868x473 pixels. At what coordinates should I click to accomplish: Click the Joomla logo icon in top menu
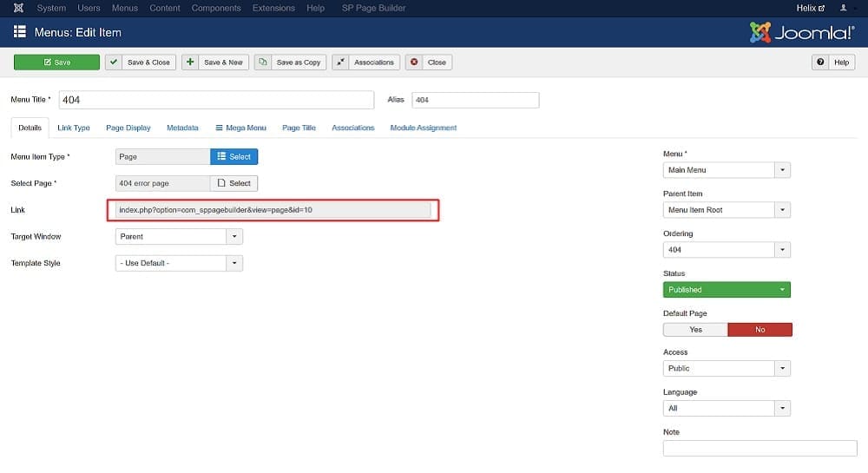pyautogui.click(x=18, y=8)
